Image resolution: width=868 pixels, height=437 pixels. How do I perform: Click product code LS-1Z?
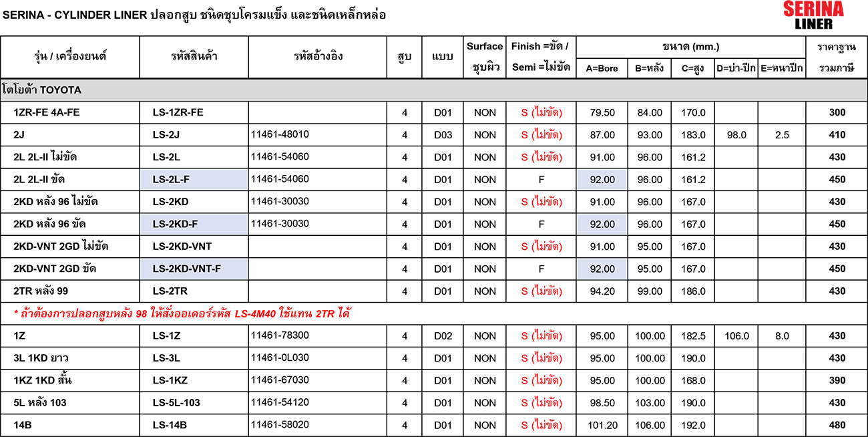pos(166,336)
